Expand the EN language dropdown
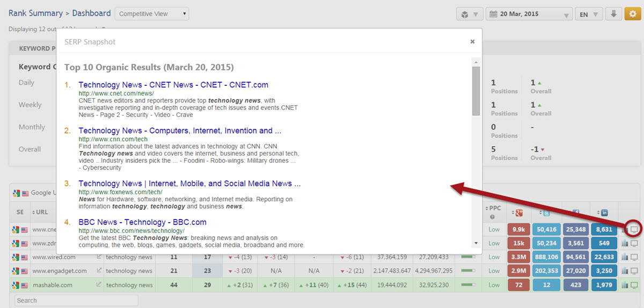 click(x=589, y=14)
